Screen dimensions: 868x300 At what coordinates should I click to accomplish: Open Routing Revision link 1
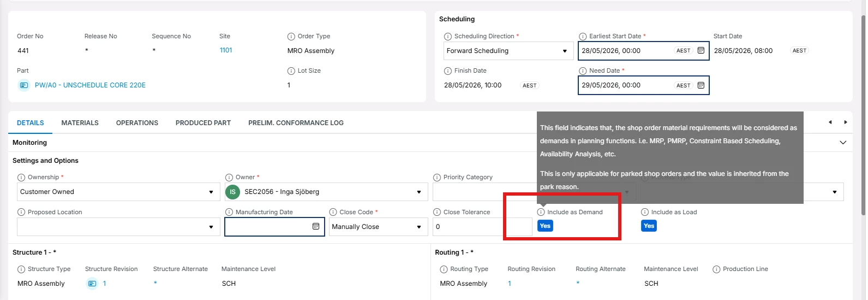point(510,284)
